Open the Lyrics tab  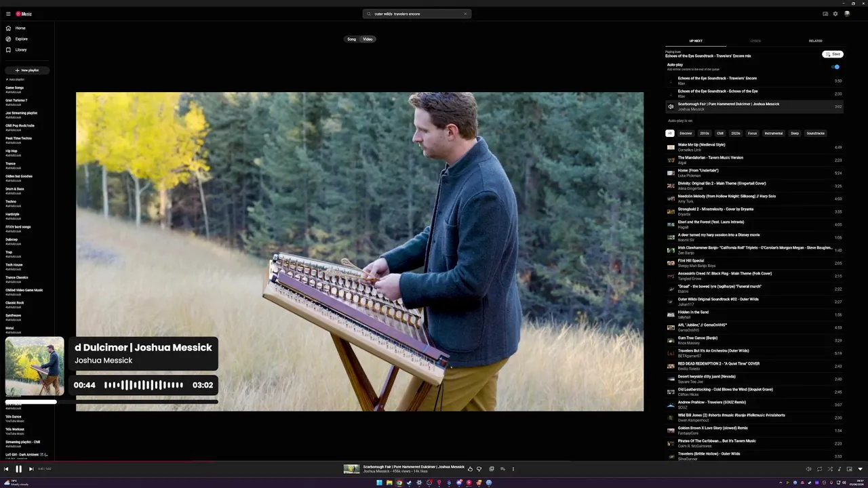755,41
